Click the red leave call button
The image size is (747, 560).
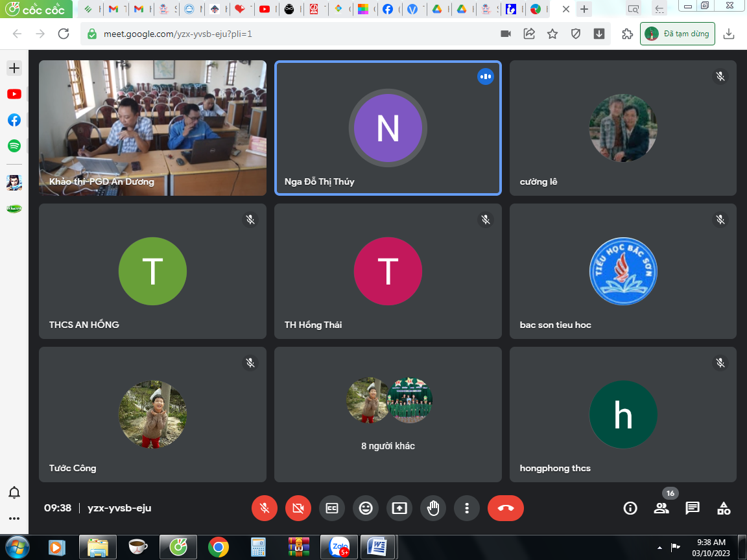click(505, 508)
